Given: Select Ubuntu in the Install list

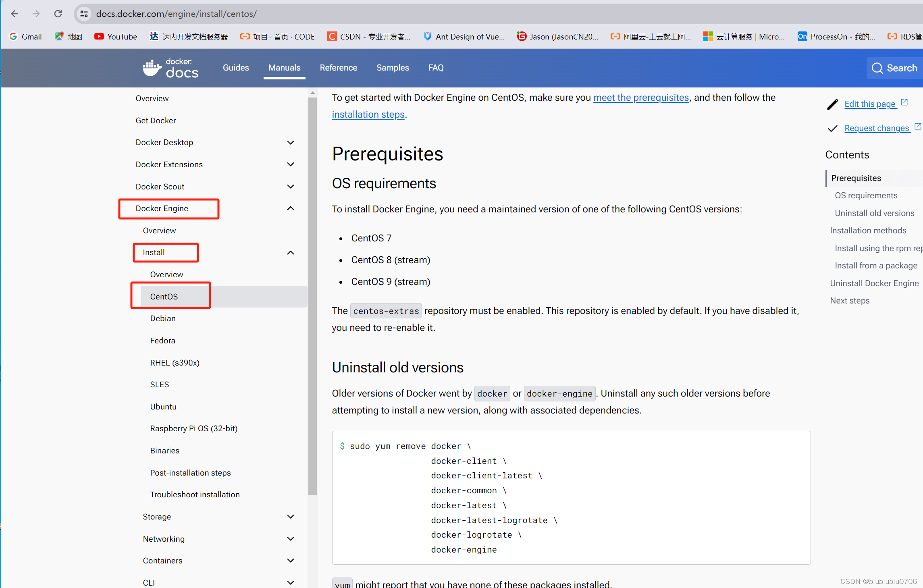Looking at the screenshot, I should tap(163, 407).
